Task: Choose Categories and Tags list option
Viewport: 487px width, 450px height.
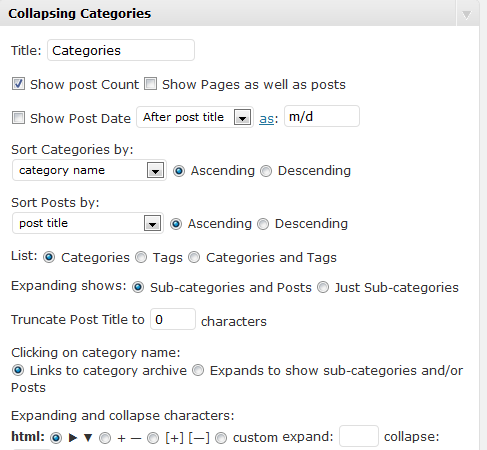Action: coord(194,257)
